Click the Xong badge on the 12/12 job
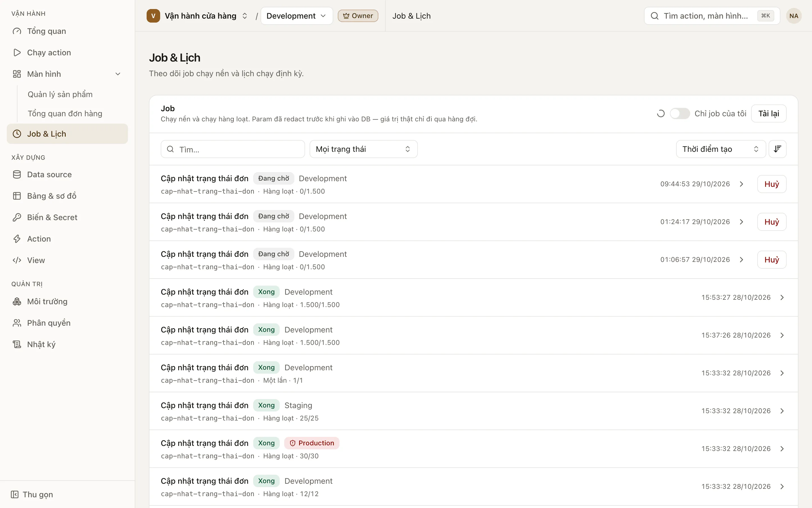 pyautogui.click(x=266, y=481)
